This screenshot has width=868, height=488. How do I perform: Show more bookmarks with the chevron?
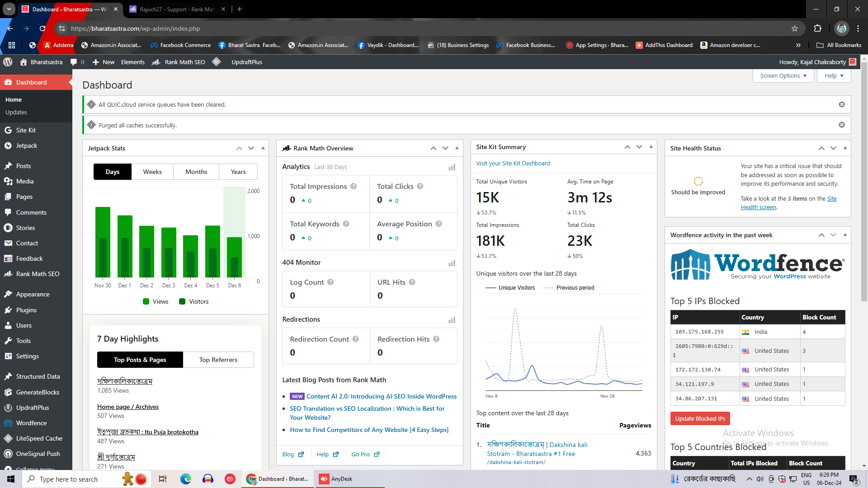798,45
